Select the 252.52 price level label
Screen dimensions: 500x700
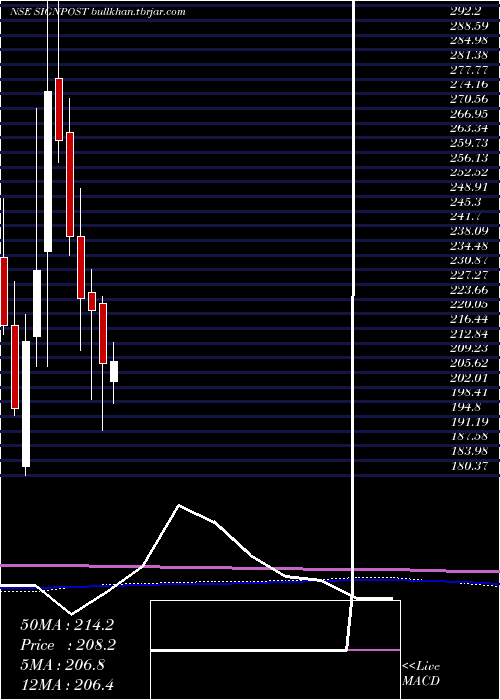pyautogui.click(x=469, y=173)
